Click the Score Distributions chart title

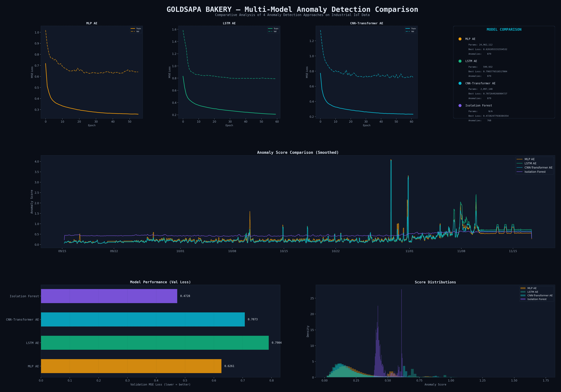pos(435,282)
